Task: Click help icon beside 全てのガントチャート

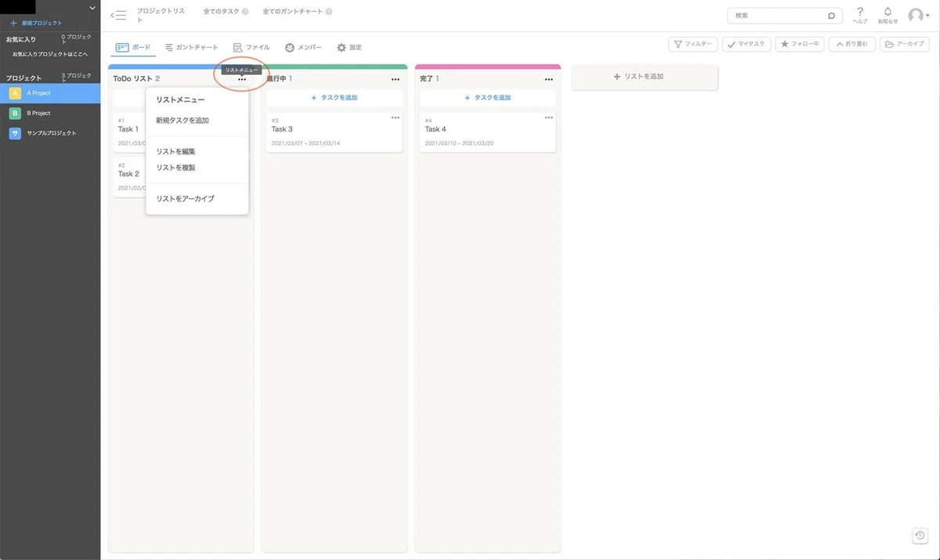Action: (328, 12)
